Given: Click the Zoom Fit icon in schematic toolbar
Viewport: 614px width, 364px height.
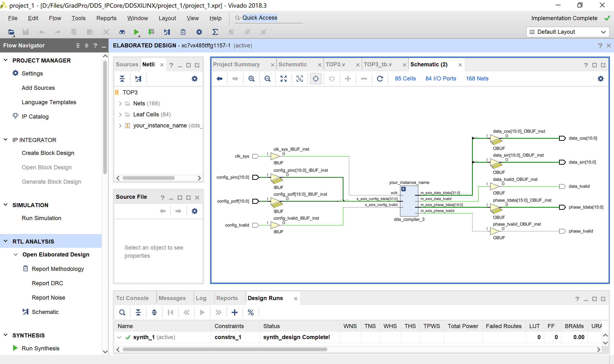Looking at the screenshot, I should click(283, 79).
